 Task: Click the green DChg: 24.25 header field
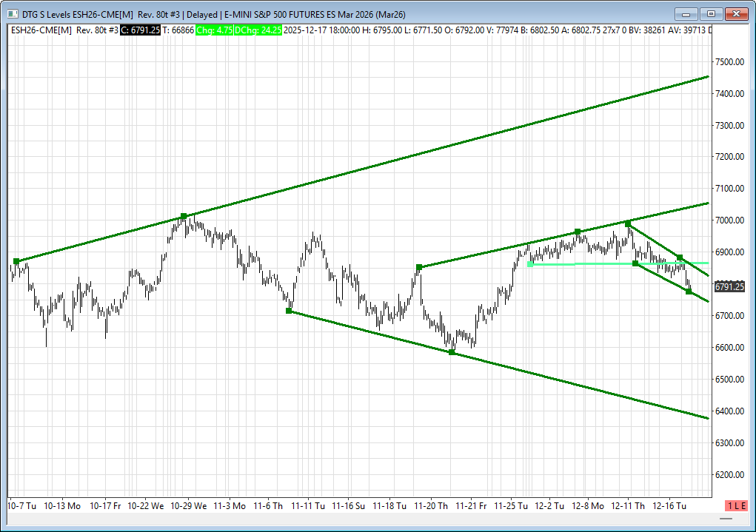coord(257,30)
